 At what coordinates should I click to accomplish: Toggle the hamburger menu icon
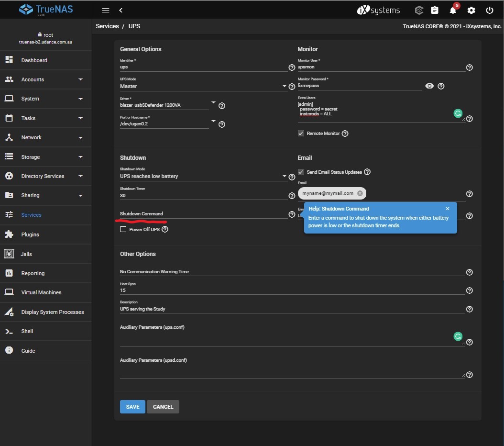pos(106,10)
